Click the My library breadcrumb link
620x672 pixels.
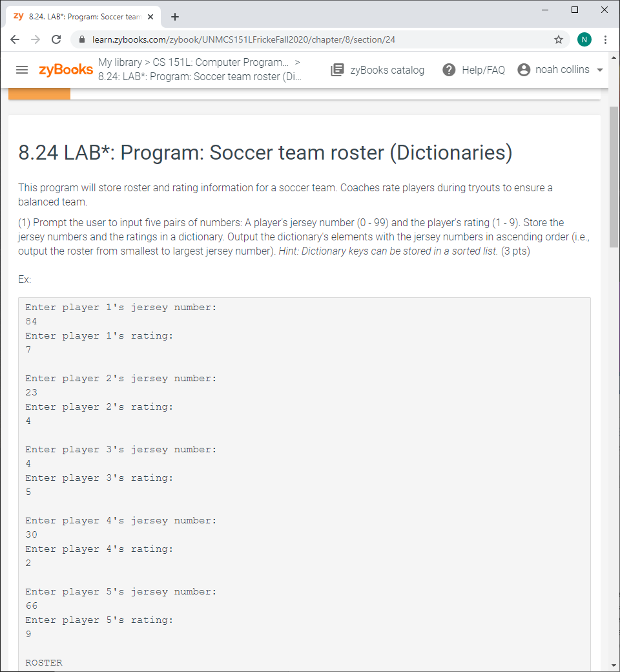point(119,62)
